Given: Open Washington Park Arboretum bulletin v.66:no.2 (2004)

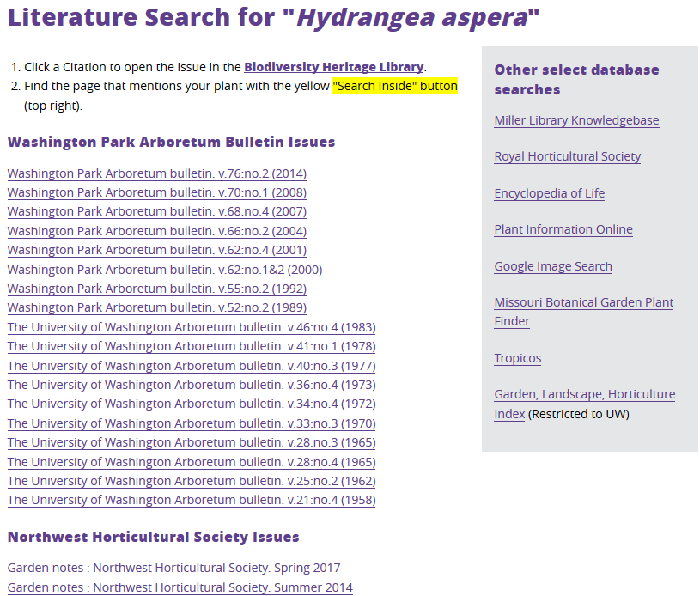Looking at the screenshot, I should click(x=157, y=231).
